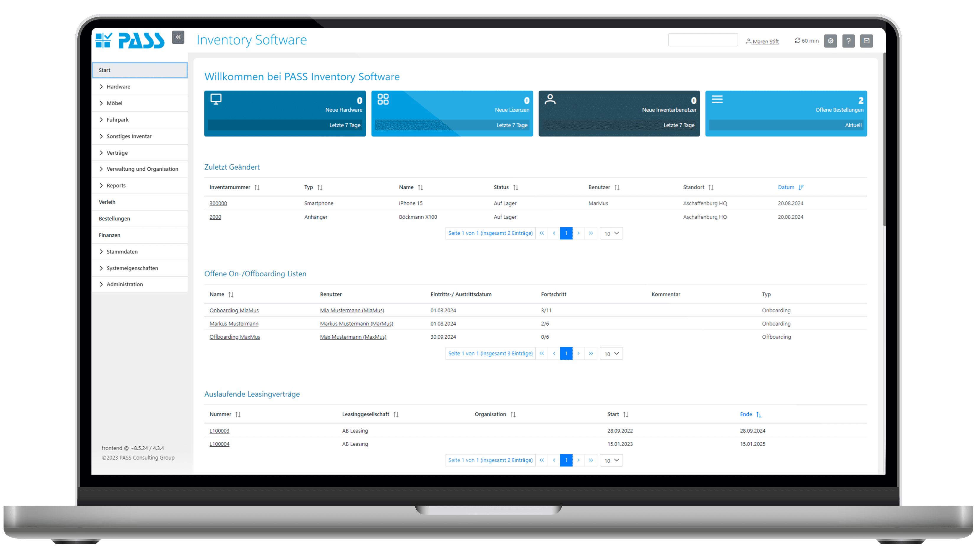Sort leasing contracts by Nummer

(238, 415)
